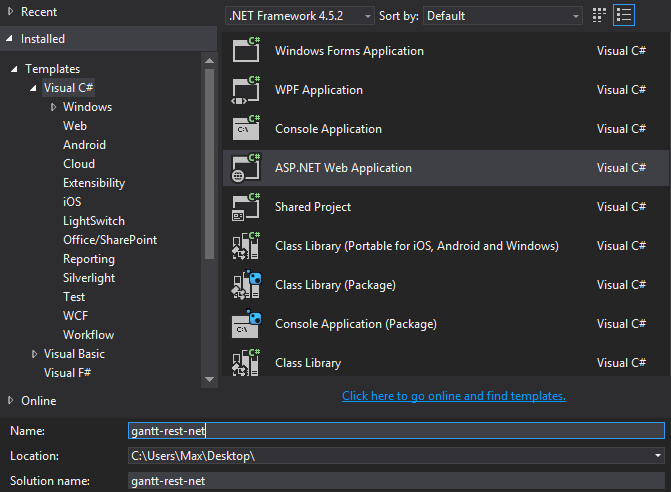Collapse the Visual C# node arrow

pos(33,88)
